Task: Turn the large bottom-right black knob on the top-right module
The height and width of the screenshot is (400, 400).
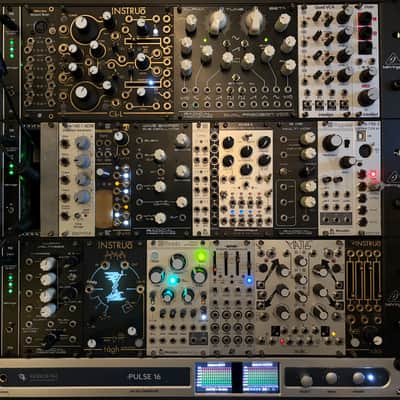Action: point(367,97)
